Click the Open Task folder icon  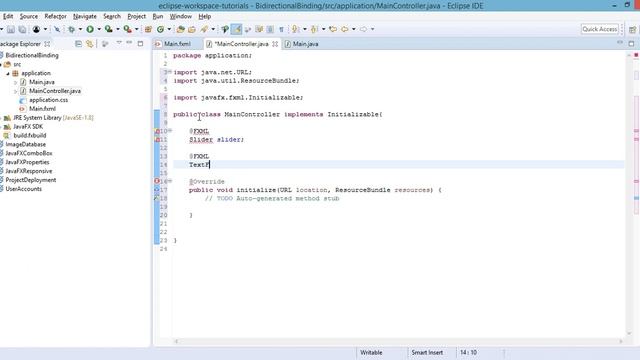click(192, 29)
